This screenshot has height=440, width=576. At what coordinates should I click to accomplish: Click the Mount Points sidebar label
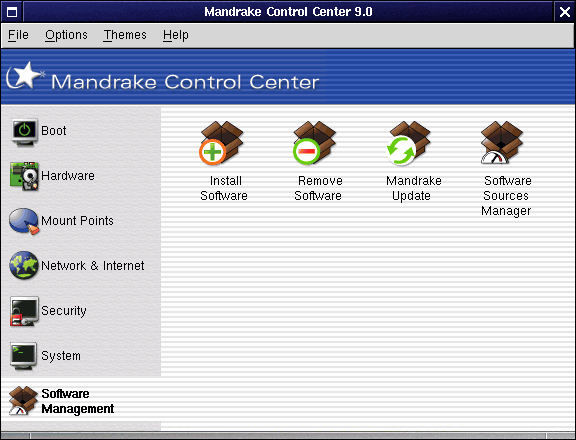77,220
